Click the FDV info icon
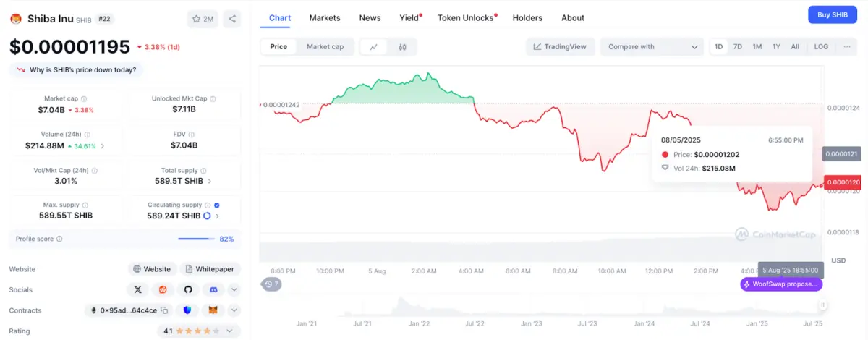The height and width of the screenshot is (340, 868). click(x=192, y=135)
